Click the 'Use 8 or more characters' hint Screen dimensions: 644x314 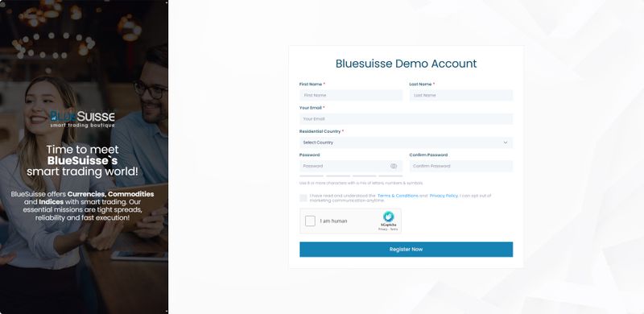[x=361, y=183]
